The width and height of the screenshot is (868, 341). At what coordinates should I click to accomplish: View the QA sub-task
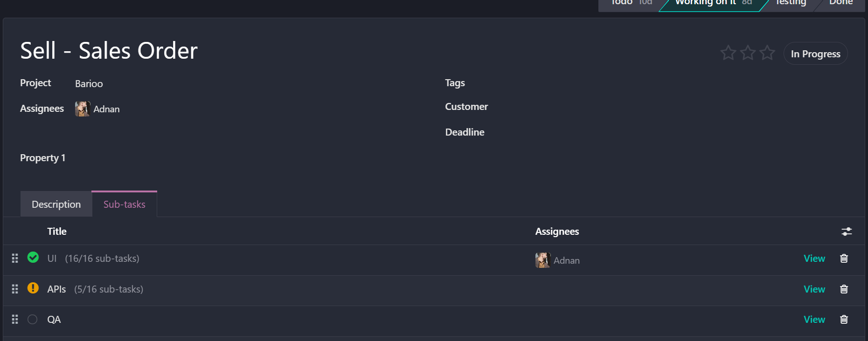coord(814,320)
